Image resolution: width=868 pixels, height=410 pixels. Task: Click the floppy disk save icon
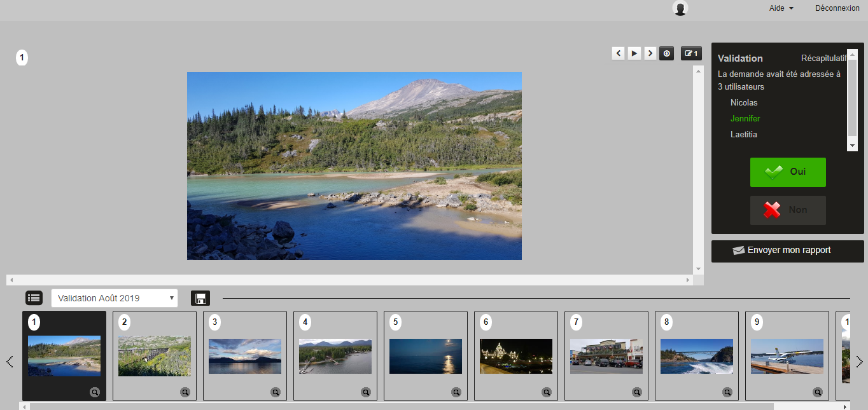tap(200, 298)
